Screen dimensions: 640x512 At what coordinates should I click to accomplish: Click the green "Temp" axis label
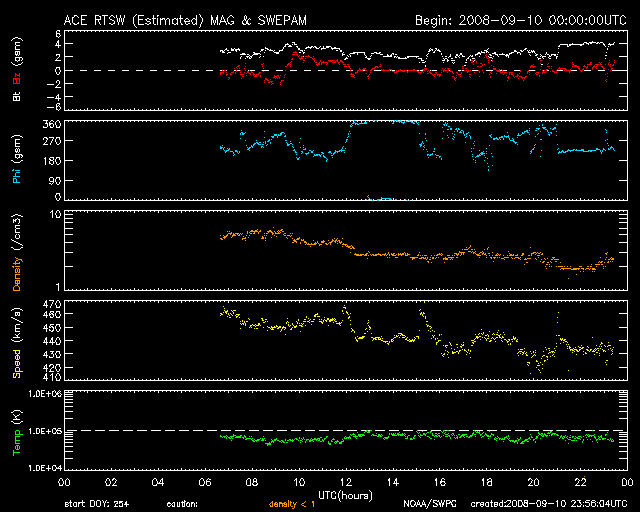point(17,443)
